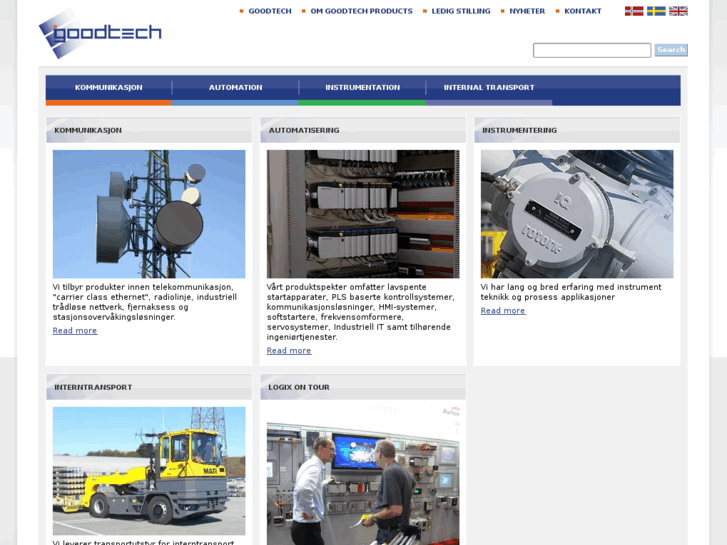Click the 'Vårt produktspekter' description paragraph

point(360,312)
